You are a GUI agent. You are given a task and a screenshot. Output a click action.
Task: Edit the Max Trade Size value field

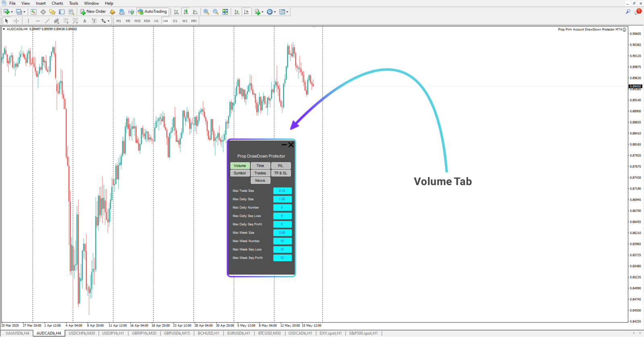tap(282, 191)
